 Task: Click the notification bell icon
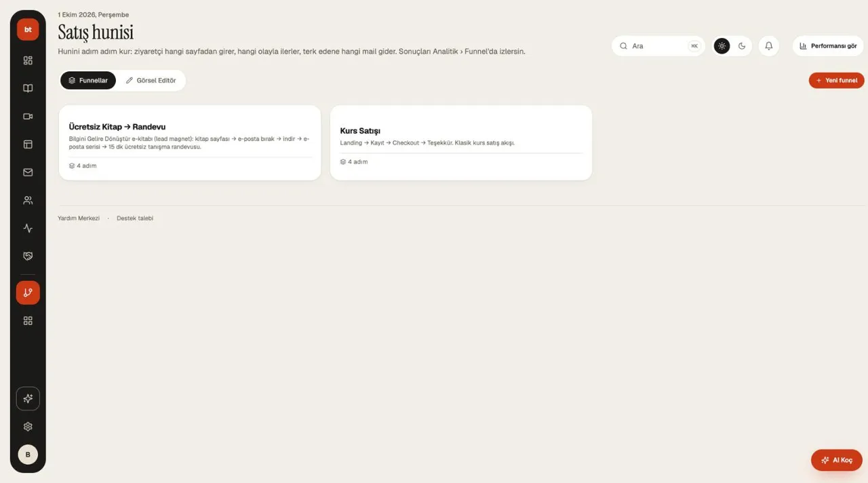point(768,46)
